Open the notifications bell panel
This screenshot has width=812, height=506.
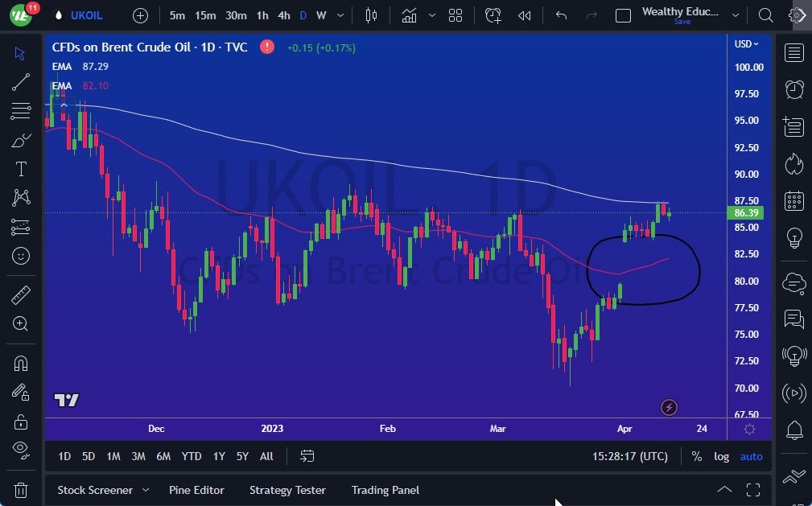pos(793,430)
